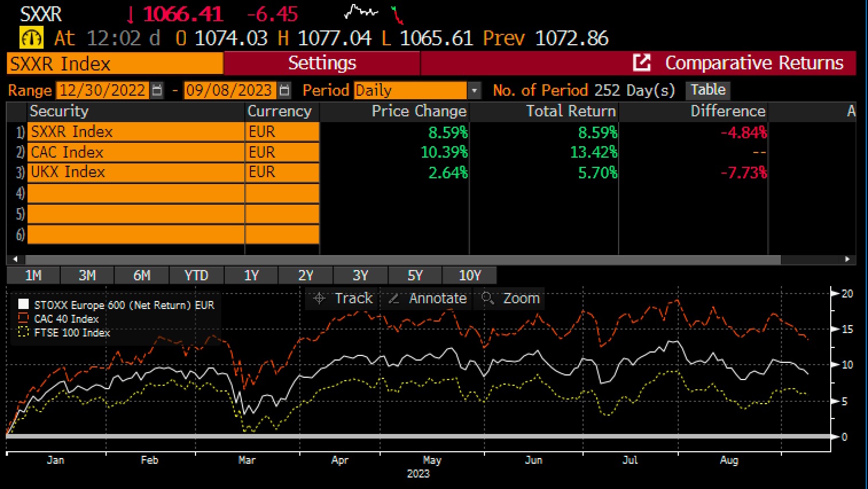Screen dimensions: 868x489
Task: Select the 10Y range tab
Action: 470,275
